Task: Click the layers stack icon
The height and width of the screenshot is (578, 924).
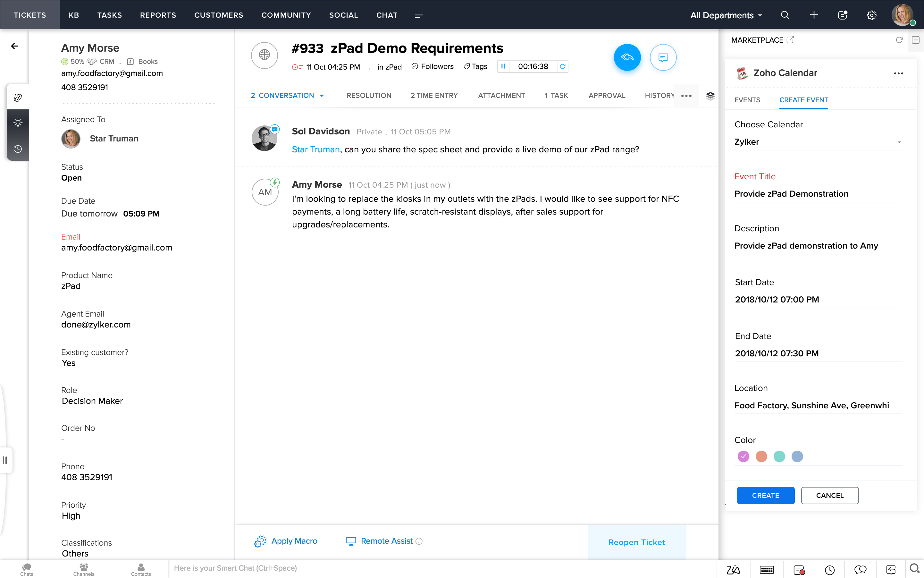Action: point(710,96)
